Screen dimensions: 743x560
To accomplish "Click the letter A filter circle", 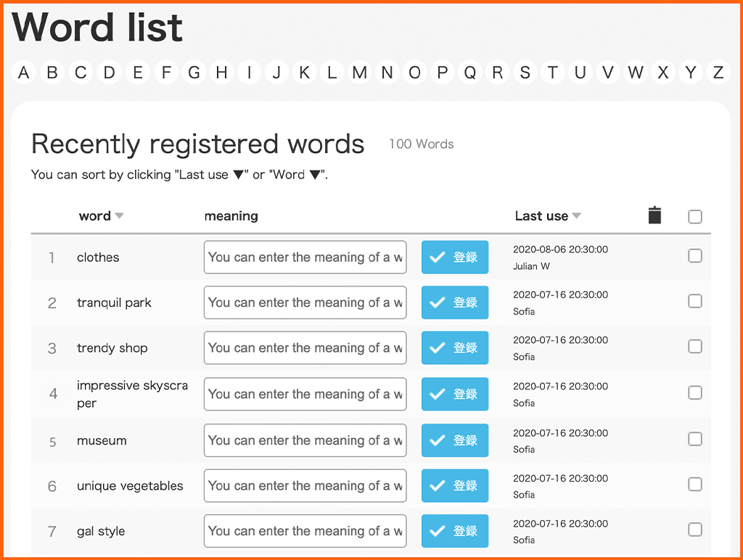I will [24, 73].
